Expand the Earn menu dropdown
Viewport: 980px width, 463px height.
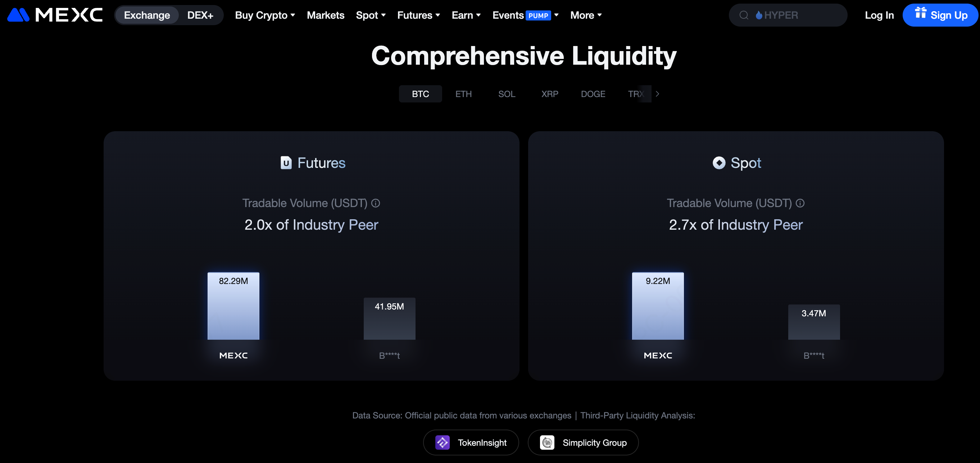pyautogui.click(x=466, y=15)
